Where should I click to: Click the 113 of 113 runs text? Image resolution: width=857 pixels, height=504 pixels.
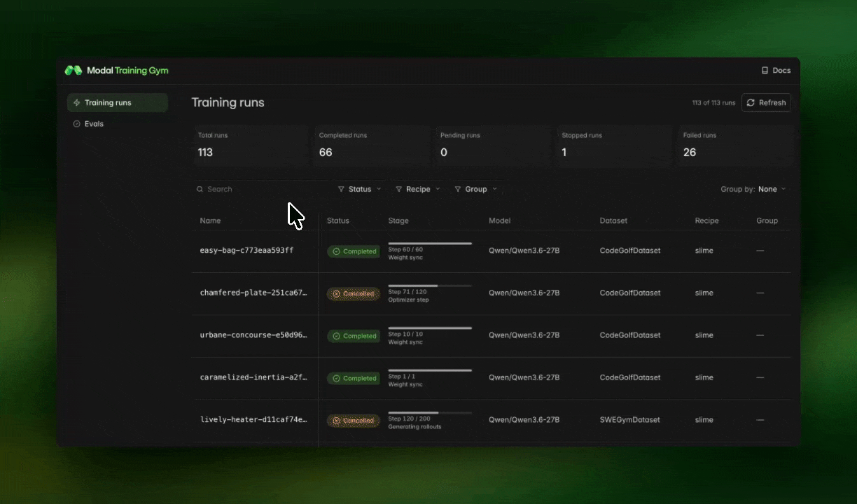(713, 103)
